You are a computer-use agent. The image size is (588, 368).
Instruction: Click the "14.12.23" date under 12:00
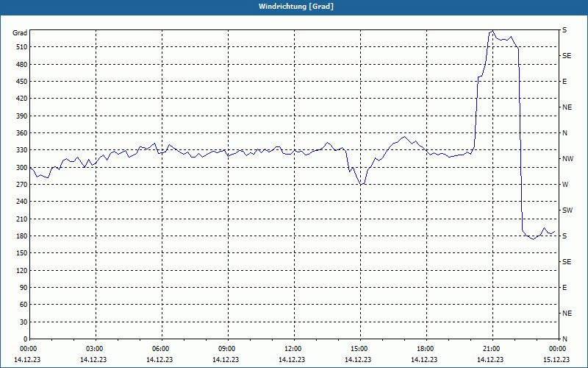pos(292,359)
